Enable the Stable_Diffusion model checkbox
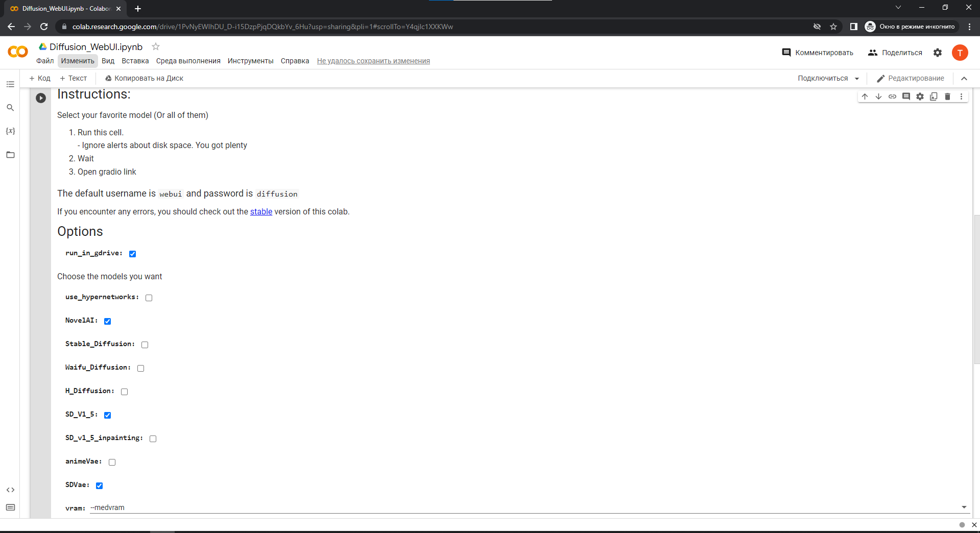 click(x=145, y=344)
